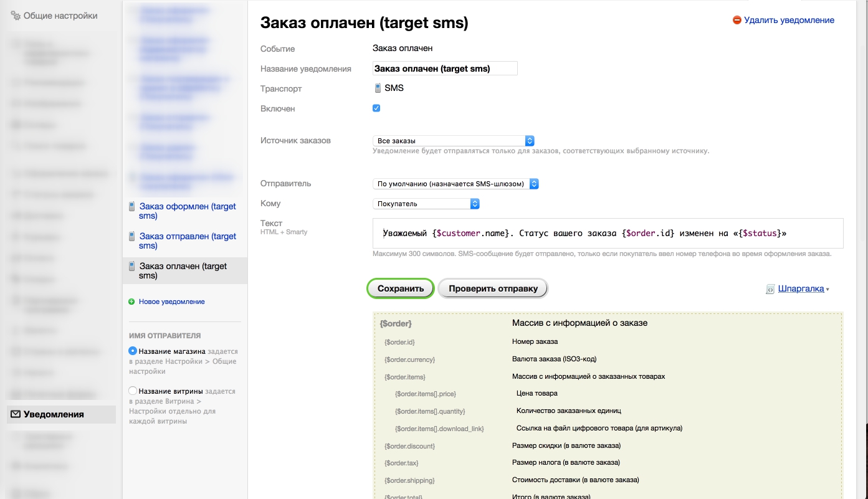This screenshot has width=868, height=499.
Task: Select Название магазина radio button
Action: coord(132,351)
